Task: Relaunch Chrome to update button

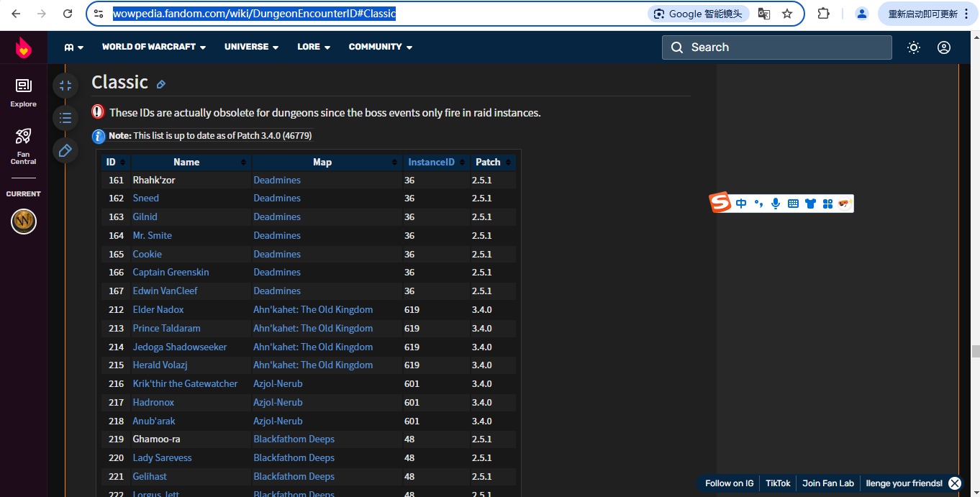Action: click(927, 14)
